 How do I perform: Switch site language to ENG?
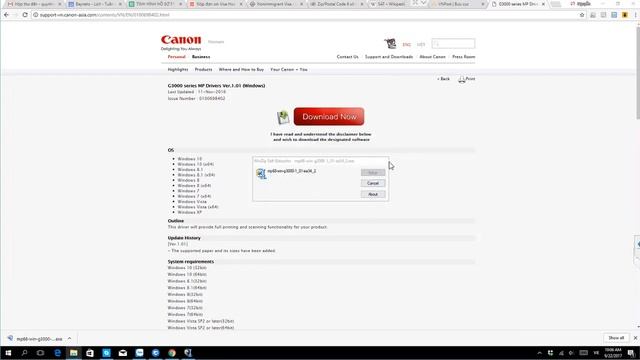click(x=407, y=44)
